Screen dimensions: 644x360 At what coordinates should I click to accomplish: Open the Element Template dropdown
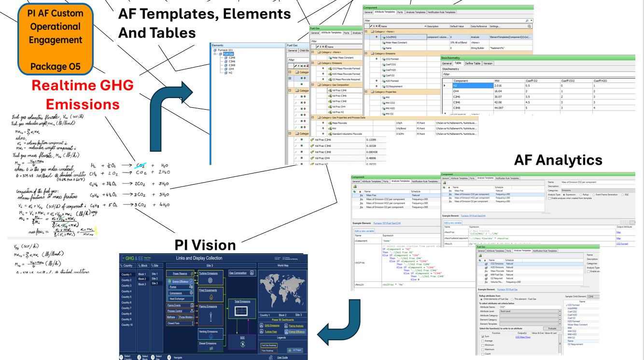tap(560, 324)
